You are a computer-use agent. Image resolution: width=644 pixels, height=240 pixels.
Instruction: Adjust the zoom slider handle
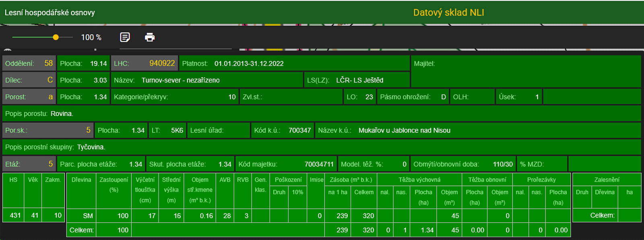click(x=56, y=37)
